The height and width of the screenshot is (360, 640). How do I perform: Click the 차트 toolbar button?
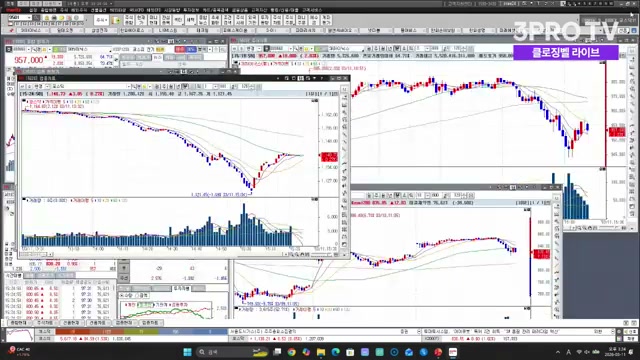pos(178,20)
